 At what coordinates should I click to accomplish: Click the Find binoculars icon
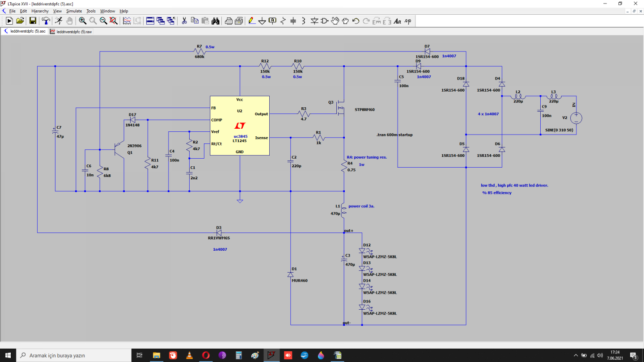coord(215,21)
